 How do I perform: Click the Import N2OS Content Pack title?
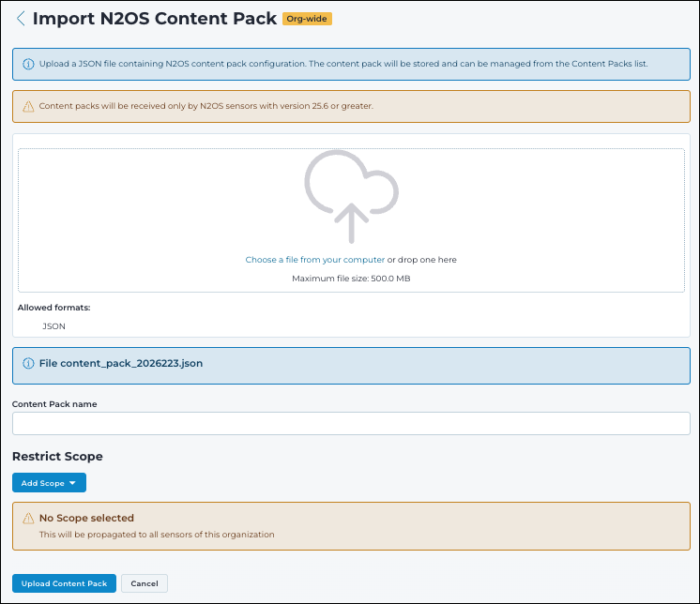pos(155,19)
